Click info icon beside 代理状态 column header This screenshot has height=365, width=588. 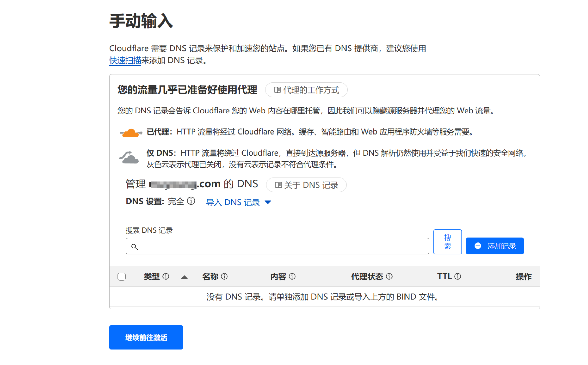coord(389,276)
